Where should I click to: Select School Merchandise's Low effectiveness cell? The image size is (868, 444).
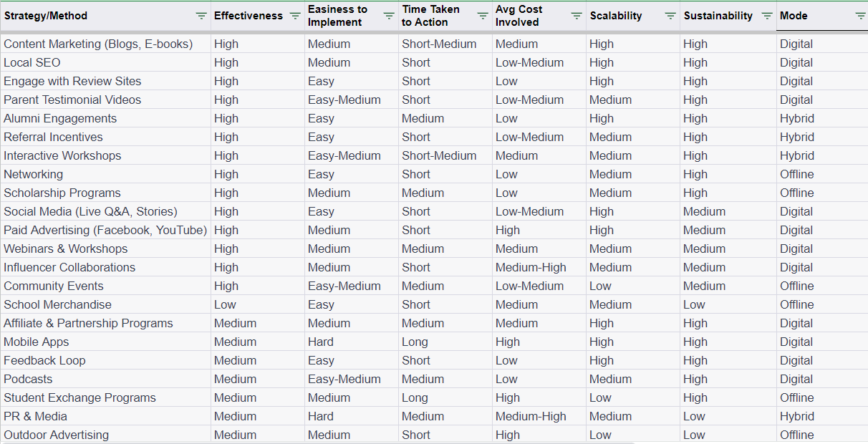coord(225,304)
